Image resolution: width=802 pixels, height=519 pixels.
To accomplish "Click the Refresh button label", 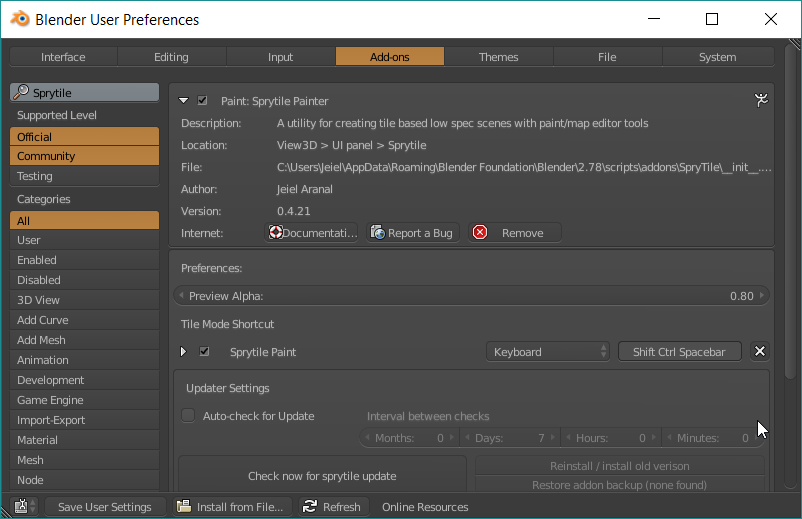I will [342, 507].
